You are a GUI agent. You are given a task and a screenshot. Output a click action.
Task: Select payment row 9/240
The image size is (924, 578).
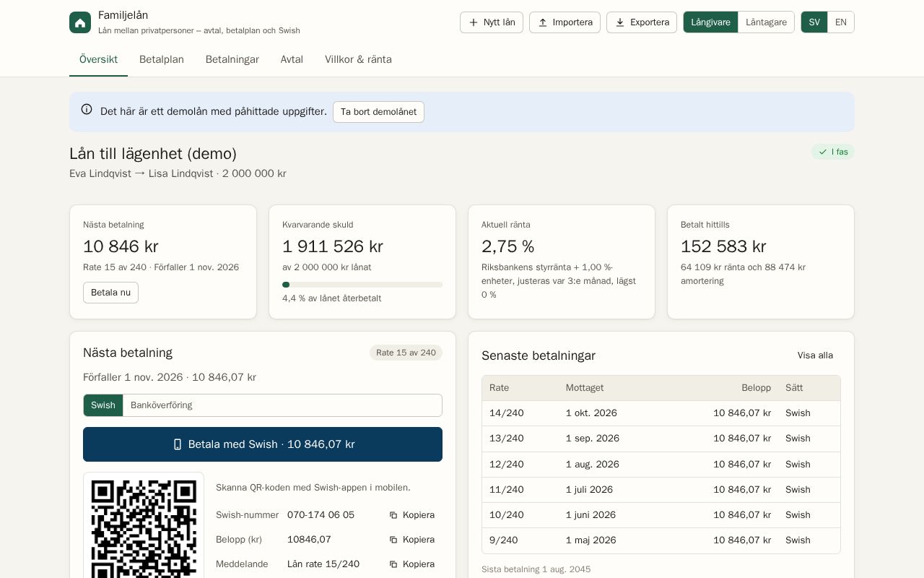pyautogui.click(x=661, y=540)
